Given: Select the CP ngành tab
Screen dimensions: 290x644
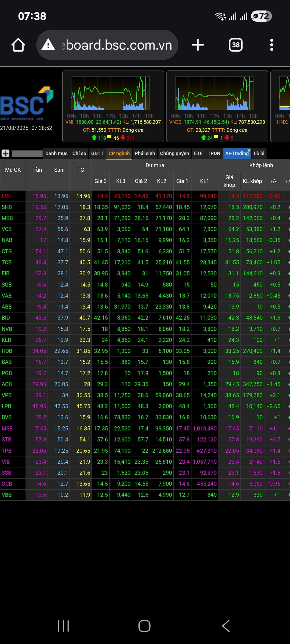Looking at the screenshot, I should 119,153.
